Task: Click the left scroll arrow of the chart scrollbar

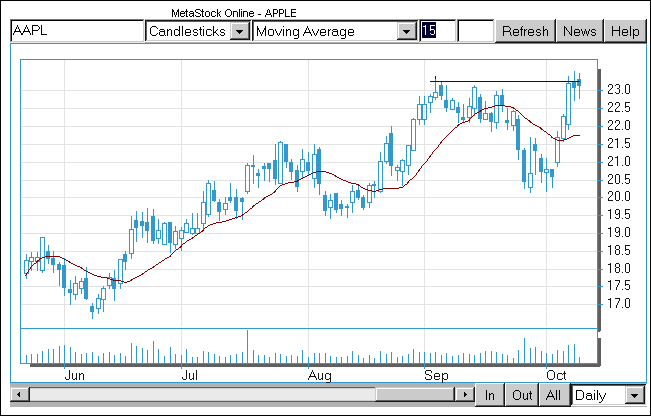Action: (20, 394)
